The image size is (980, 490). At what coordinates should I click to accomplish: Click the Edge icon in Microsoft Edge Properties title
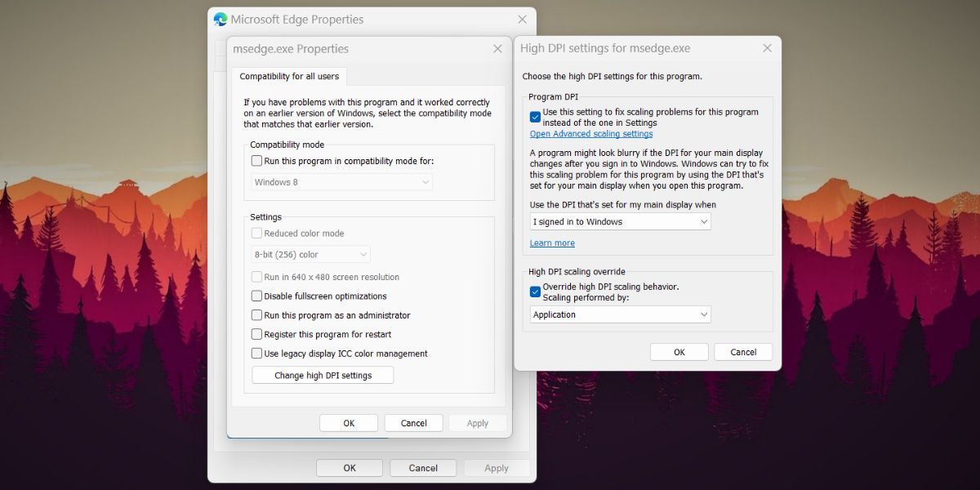pos(220,19)
